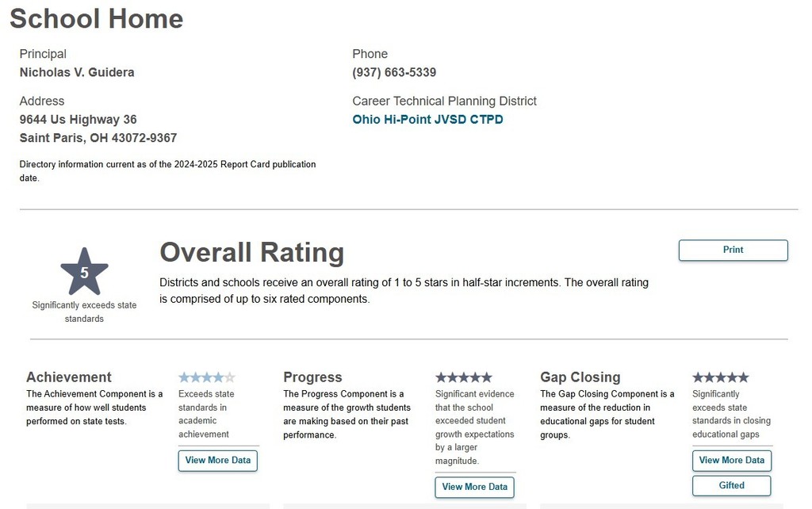Click the unfilled fifth star for Achievement
Viewport: 812px width, 509px height.
tap(232, 377)
